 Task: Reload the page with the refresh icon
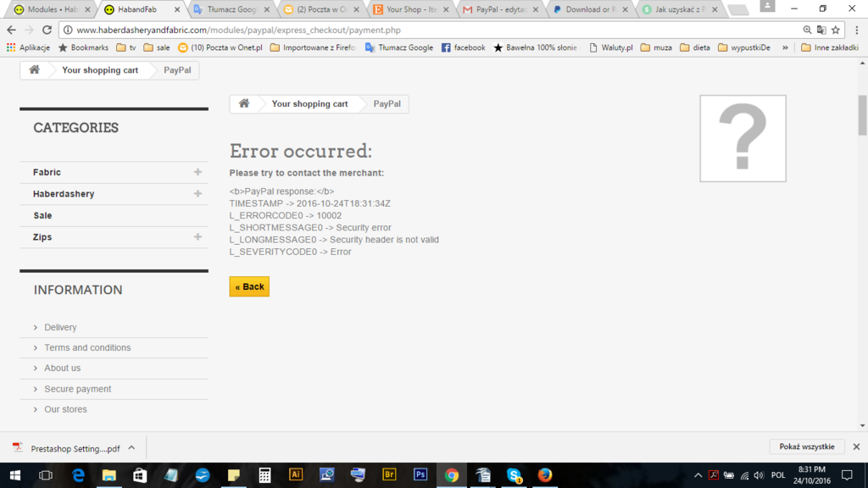[x=47, y=30]
